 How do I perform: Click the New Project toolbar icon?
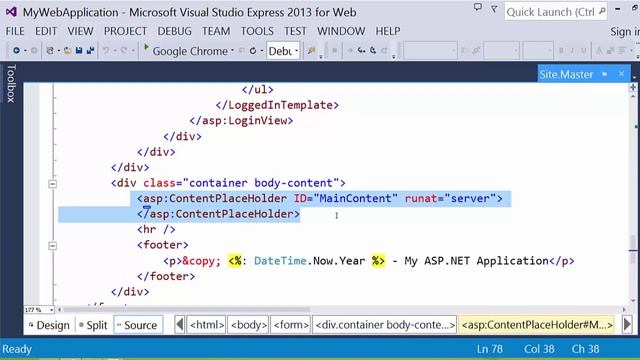(x=50, y=51)
